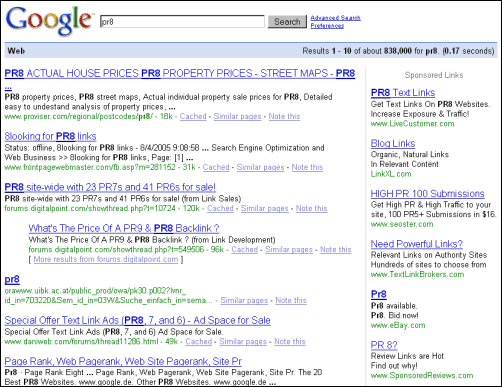Click the www.daniweb.com green URL text
Viewport: 502px width, 387px height.
81,342
